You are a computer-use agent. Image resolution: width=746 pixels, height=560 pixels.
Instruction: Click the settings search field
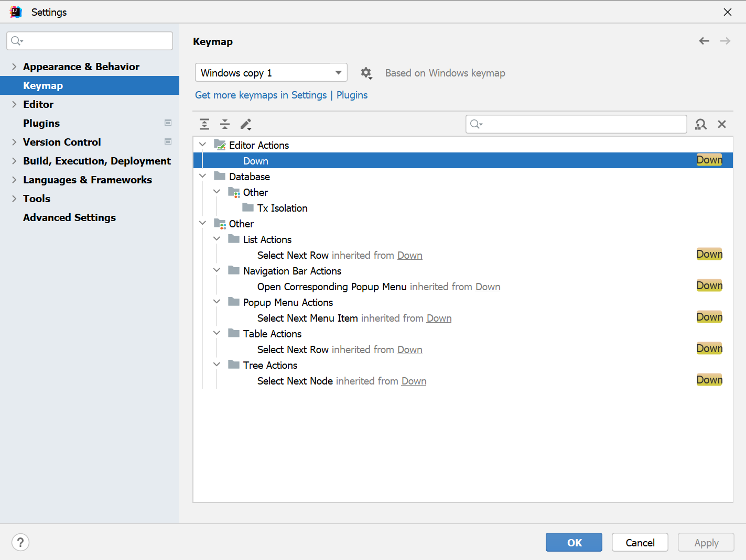90,41
